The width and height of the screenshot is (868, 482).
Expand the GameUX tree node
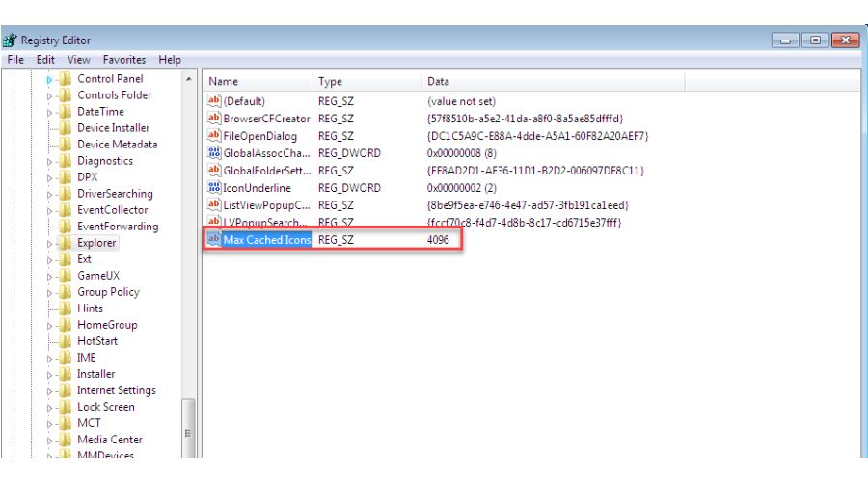[x=49, y=277]
